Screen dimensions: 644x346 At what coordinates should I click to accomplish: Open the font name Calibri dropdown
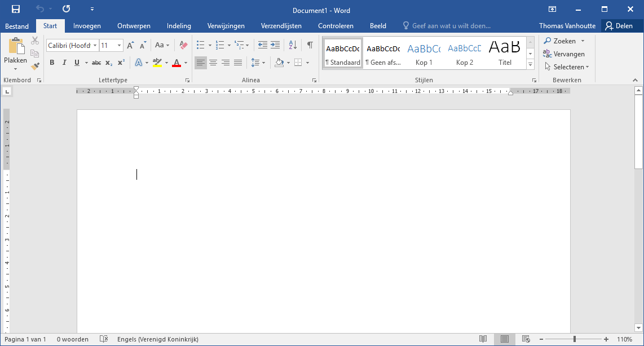(x=95, y=46)
